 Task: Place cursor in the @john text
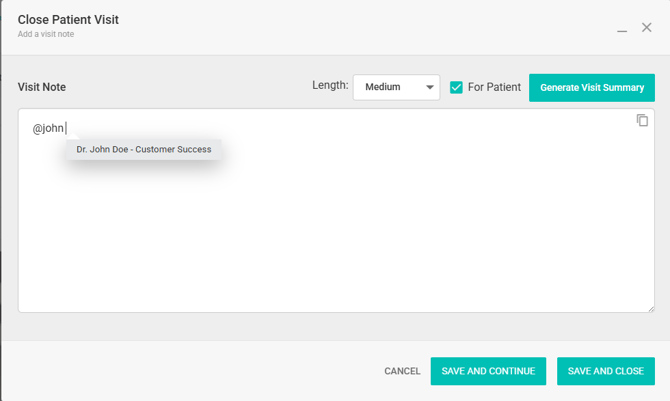tap(49, 128)
